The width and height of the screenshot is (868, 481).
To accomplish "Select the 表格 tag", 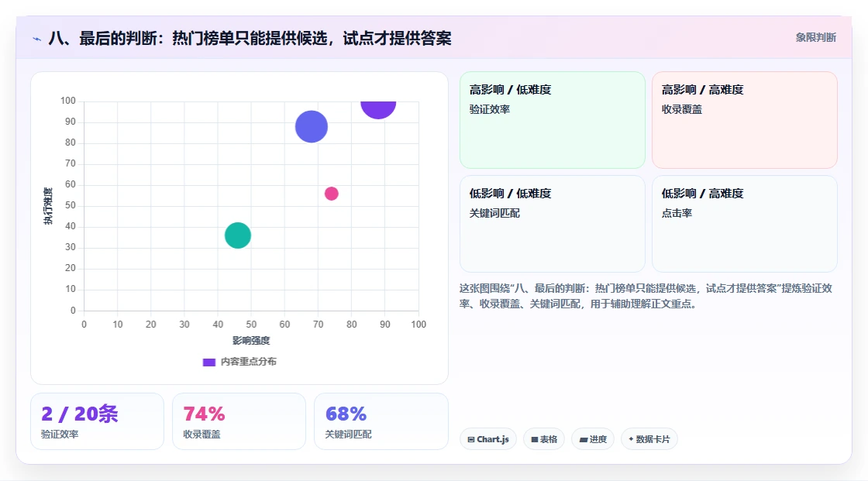I will 544,439.
